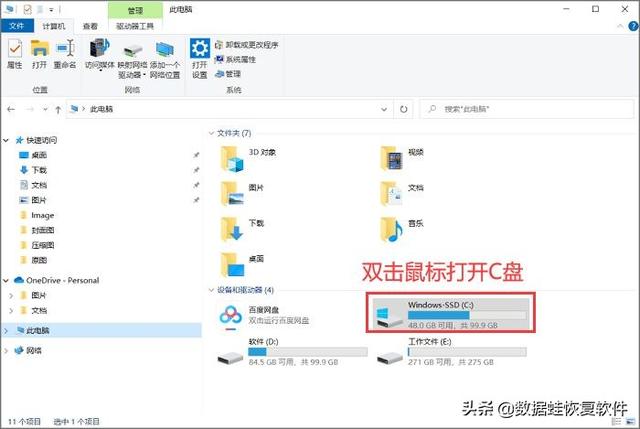Select the 工作文件 (E:) drive
Image resolution: width=640 pixels, height=429 pixels.
click(451, 352)
